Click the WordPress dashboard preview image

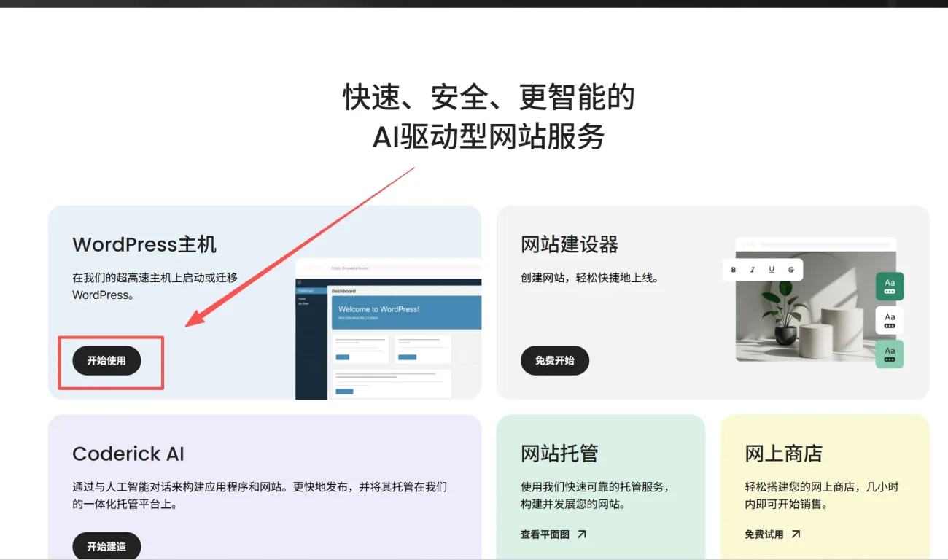pos(388,329)
